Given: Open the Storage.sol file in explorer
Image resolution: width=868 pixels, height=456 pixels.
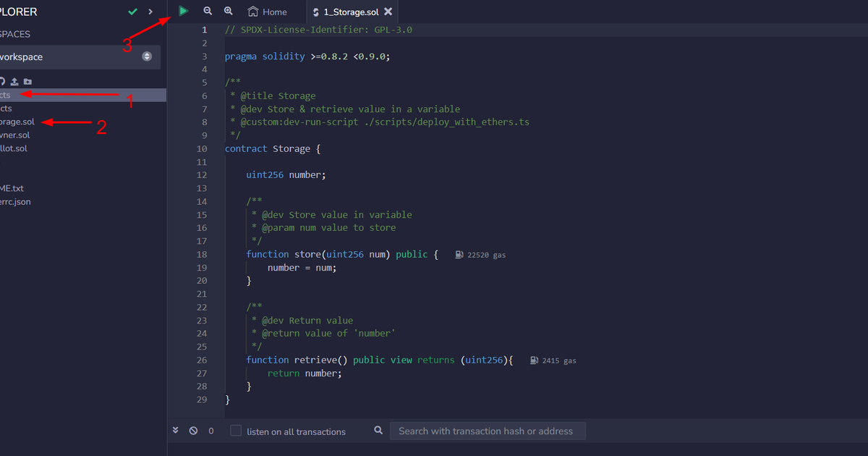Looking at the screenshot, I should click(x=17, y=122).
